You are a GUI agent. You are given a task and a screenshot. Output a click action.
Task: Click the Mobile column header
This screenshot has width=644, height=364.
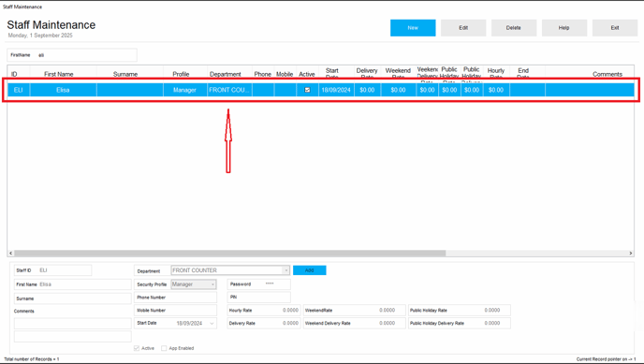[x=285, y=74]
